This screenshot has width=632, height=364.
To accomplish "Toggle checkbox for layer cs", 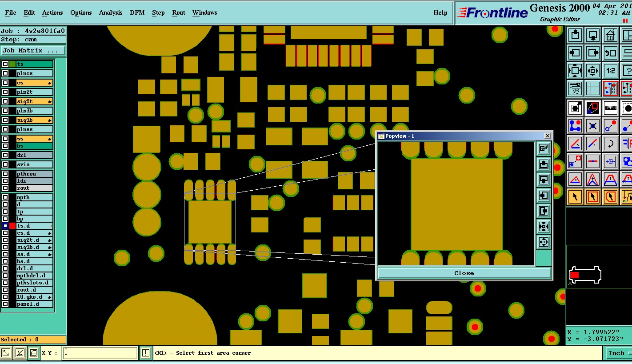I will click(x=5, y=83).
